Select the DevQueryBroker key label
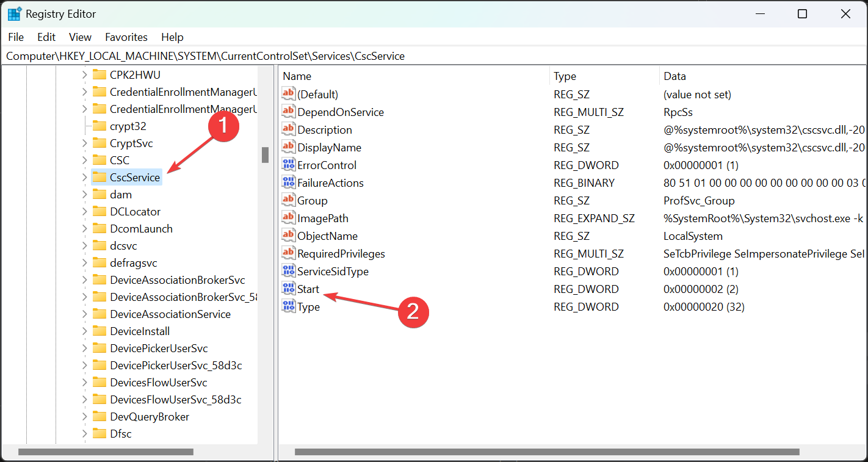This screenshot has width=868, height=462. click(x=150, y=416)
